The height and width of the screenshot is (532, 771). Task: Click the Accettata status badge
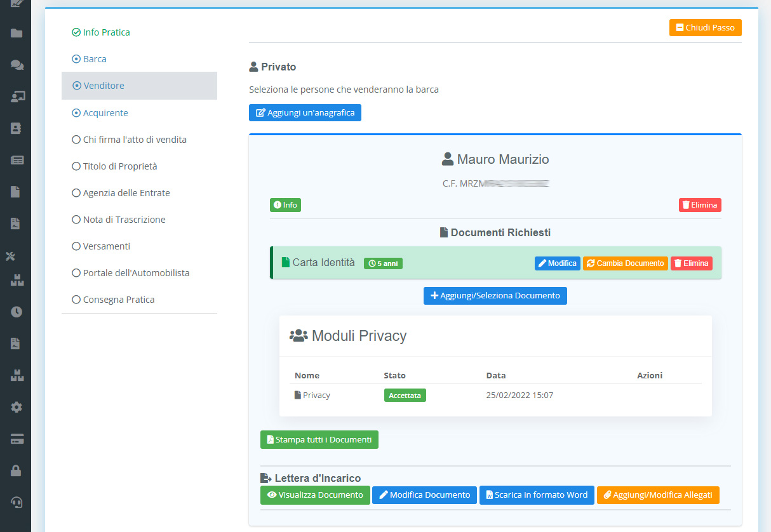click(x=405, y=395)
